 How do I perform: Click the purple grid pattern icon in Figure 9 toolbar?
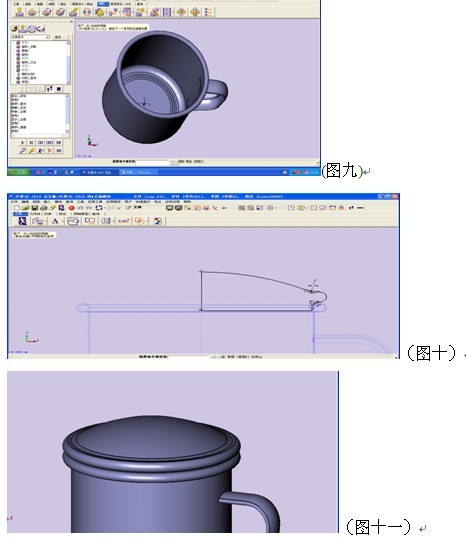click(x=167, y=12)
